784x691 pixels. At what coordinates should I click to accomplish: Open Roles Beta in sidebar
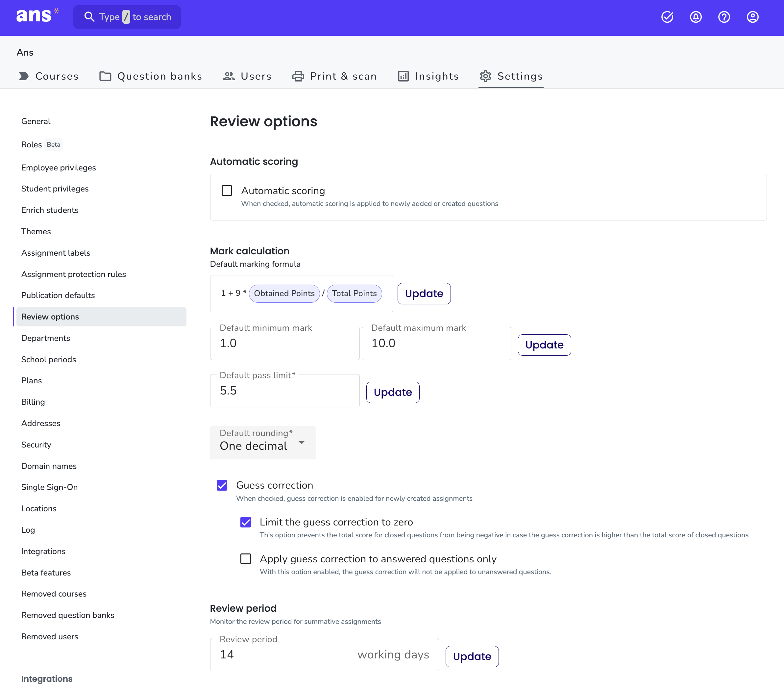(41, 144)
